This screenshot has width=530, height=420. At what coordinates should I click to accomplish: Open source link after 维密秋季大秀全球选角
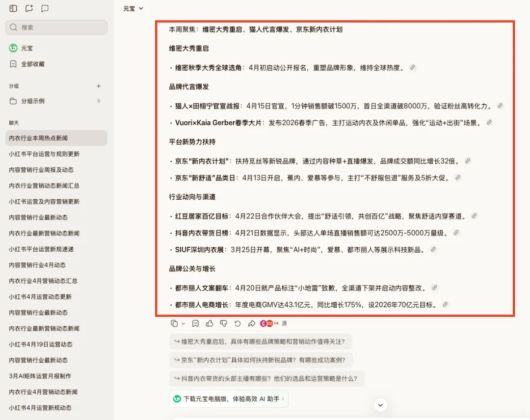pyautogui.click(x=412, y=67)
